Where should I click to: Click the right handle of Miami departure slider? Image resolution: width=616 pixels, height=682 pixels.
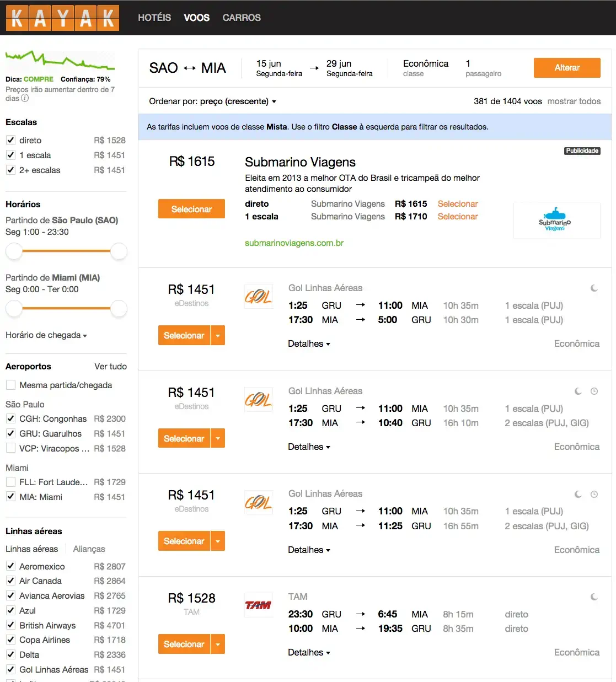[119, 309]
